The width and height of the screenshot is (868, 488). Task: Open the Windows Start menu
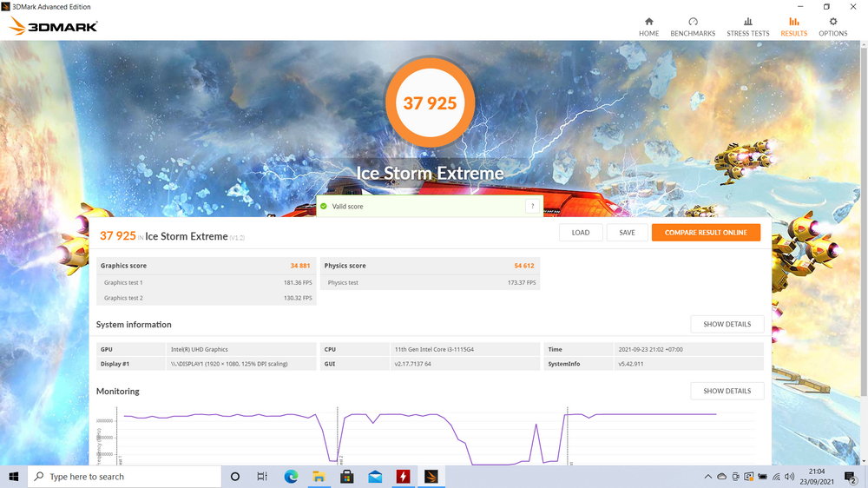[x=14, y=477]
